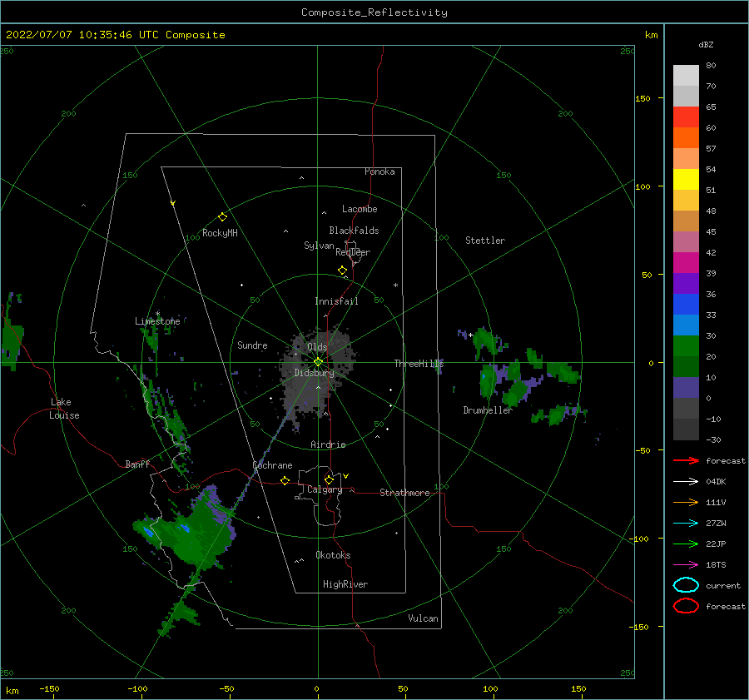The image size is (749, 700).
Task: Click the dBZ legend heading
Action: [x=706, y=44]
